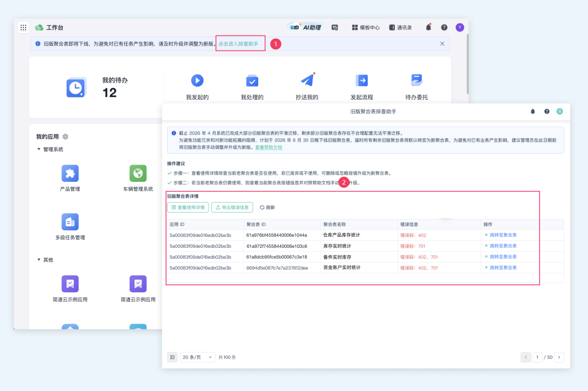This screenshot has height=391, width=588.
Task: Open first 简道云示例应用 app icon
Action: coord(70,284)
